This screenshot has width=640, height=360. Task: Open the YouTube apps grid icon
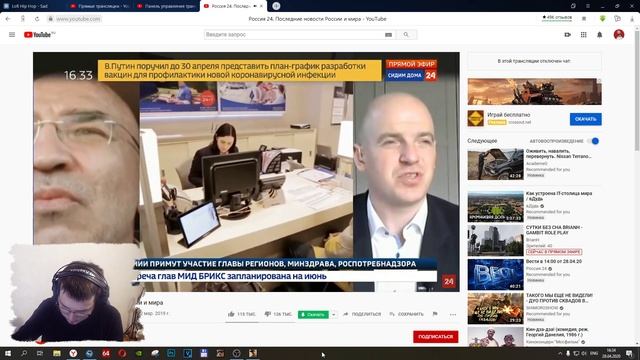[583, 35]
